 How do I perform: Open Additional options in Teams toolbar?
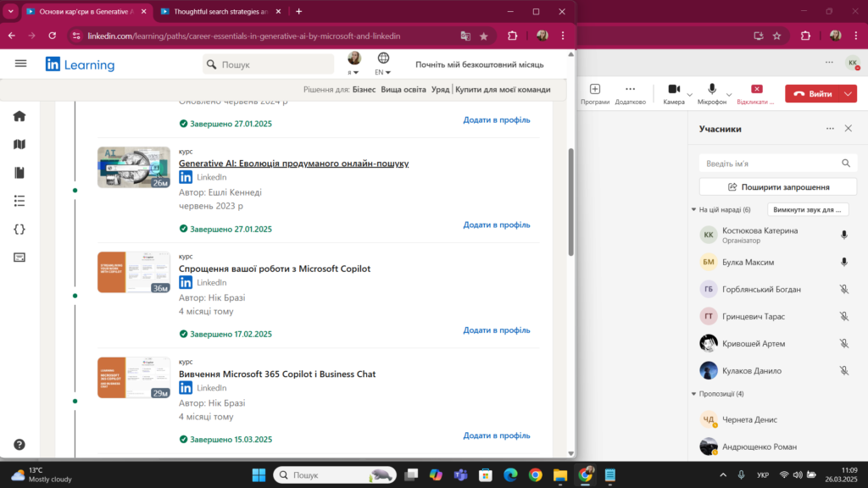tap(630, 93)
